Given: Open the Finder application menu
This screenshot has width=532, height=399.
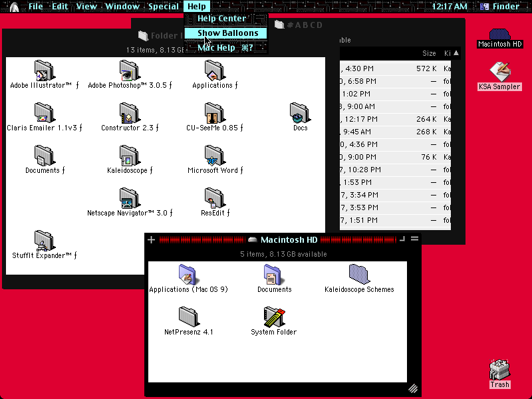Looking at the screenshot, I should [501, 7].
